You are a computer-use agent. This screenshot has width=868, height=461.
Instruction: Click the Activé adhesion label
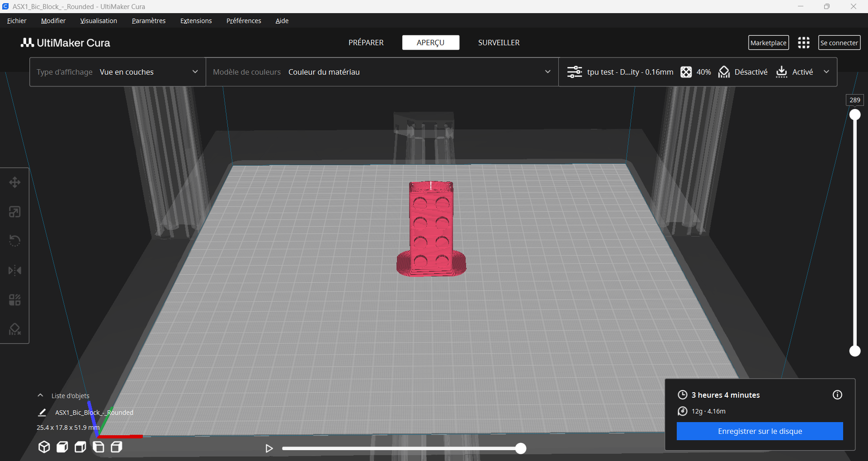[802, 72]
